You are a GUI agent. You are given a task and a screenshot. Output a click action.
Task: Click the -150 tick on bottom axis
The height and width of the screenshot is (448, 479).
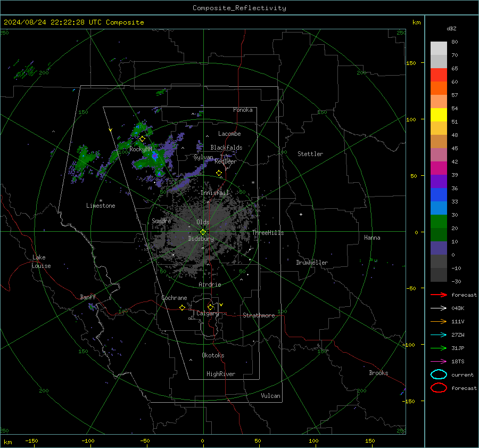pyautogui.click(x=31, y=441)
